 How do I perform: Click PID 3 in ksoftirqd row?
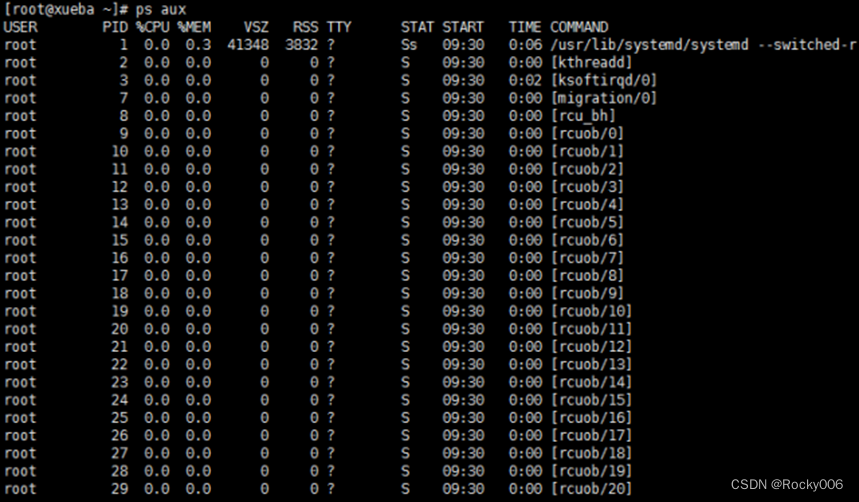pyautogui.click(x=124, y=80)
